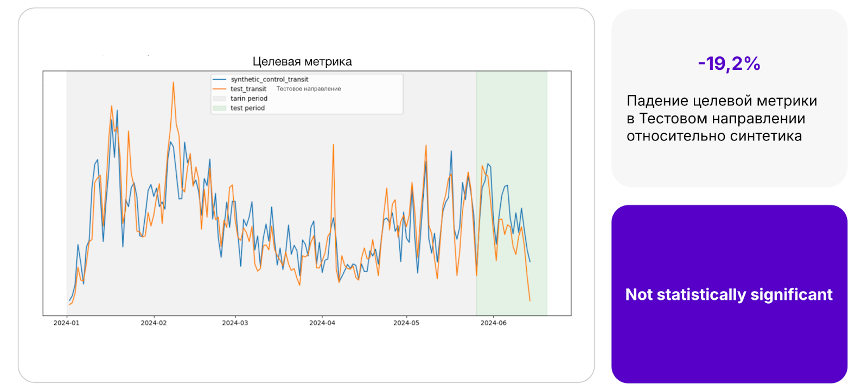Image resolution: width=868 pixels, height=392 pixels.
Task: Click the 2024-04 axis tick label
Action: [x=322, y=323]
